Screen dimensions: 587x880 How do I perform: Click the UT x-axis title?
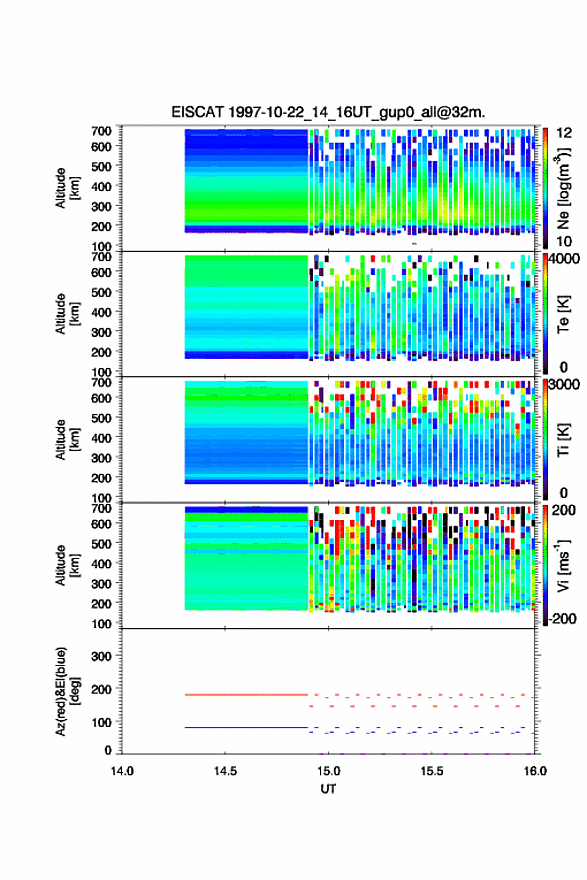click(328, 789)
